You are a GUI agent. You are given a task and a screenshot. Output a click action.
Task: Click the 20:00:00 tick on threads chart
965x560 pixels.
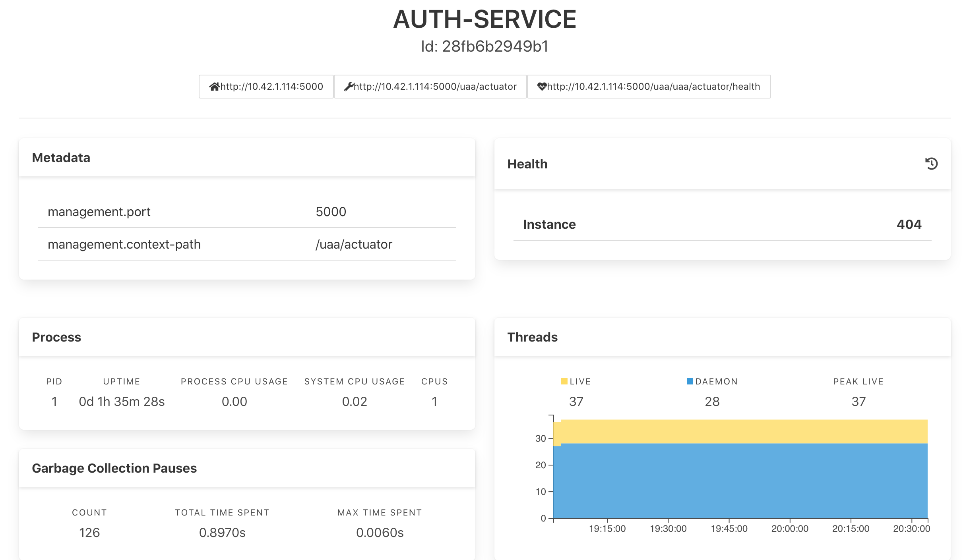coord(789,529)
